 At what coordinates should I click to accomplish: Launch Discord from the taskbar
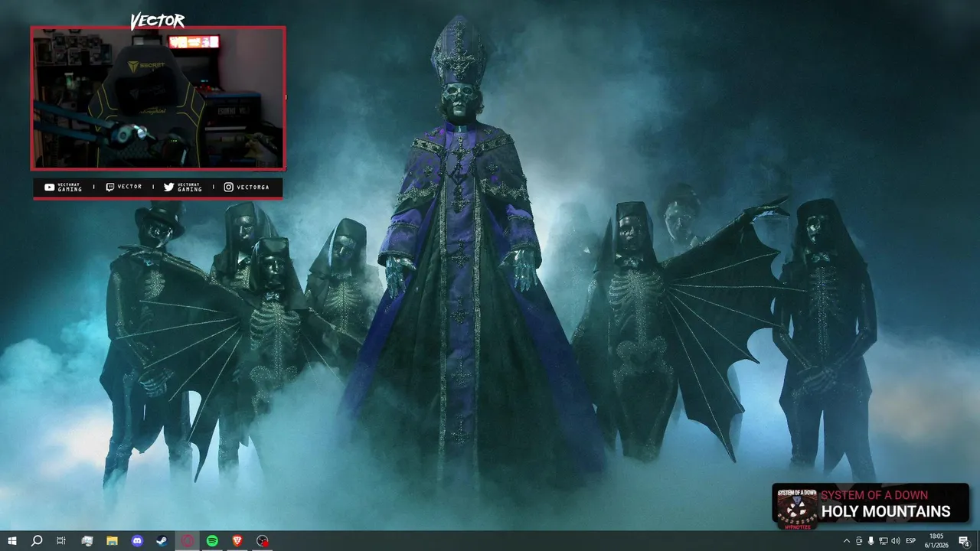137,541
